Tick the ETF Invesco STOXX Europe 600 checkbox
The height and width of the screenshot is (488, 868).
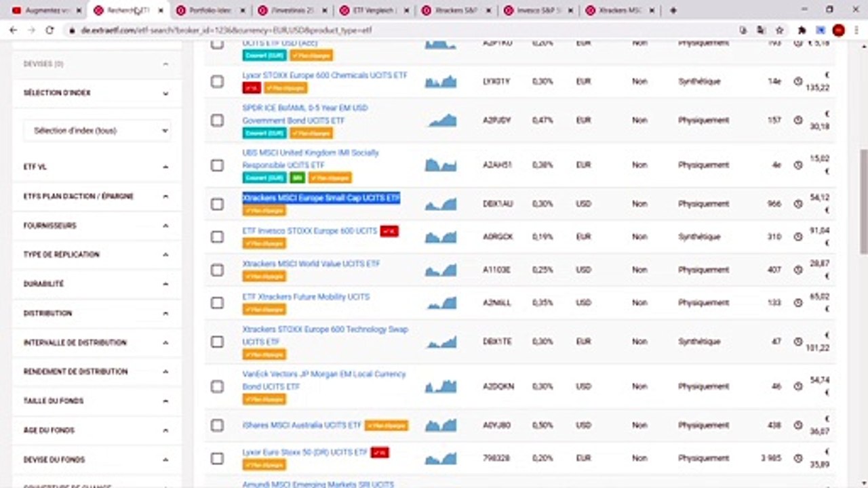tap(217, 237)
